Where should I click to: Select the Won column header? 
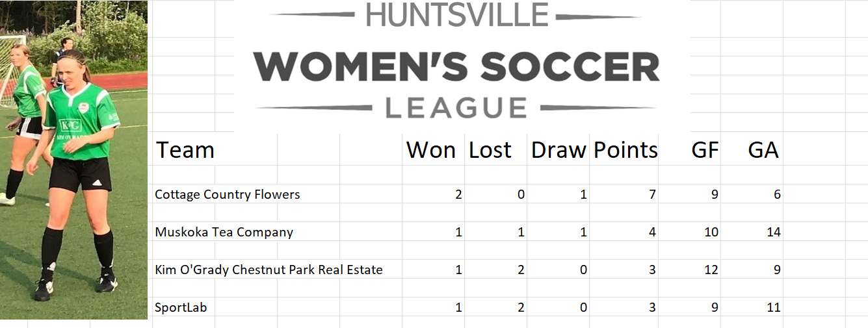pyautogui.click(x=431, y=150)
